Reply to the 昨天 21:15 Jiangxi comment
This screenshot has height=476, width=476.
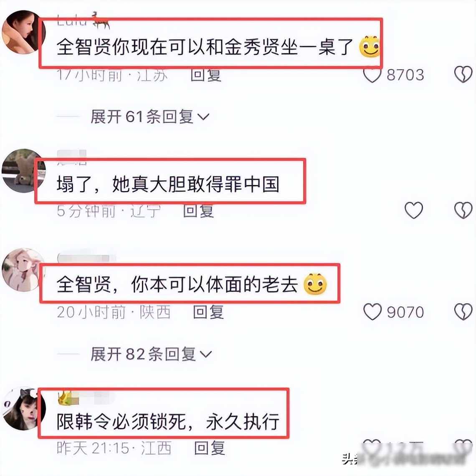click(210, 448)
